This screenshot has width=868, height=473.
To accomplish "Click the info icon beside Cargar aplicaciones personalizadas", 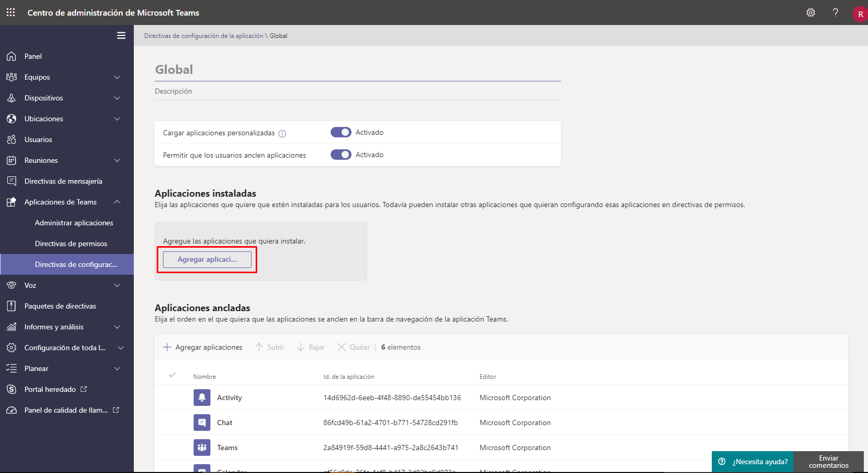I will click(282, 133).
